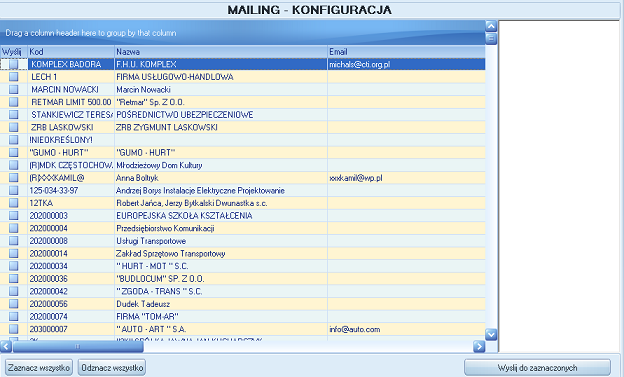Select EUROPEJSKA SZKOŁA KSZTAŁCENIA cell
Viewport: 624px width, 377px height.
click(221, 215)
